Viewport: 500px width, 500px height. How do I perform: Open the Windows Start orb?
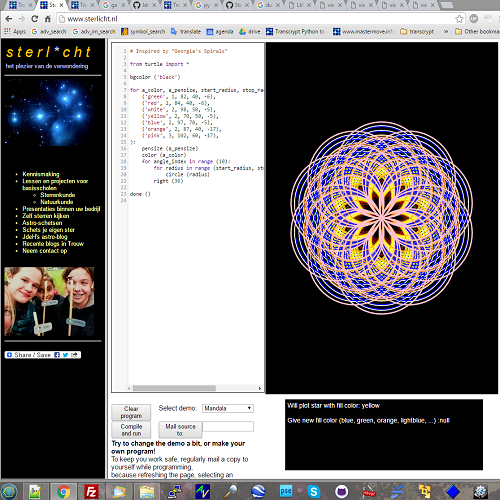click(9, 491)
